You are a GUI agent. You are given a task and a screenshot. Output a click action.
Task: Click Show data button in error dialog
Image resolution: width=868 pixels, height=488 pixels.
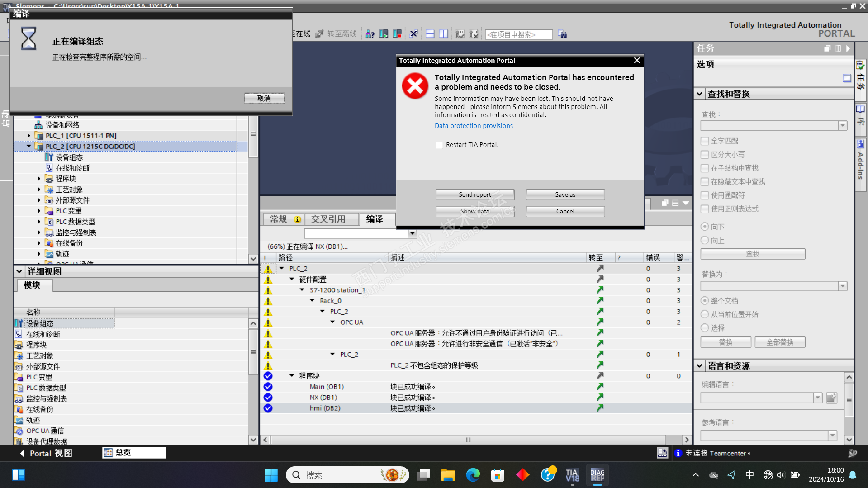click(x=474, y=211)
